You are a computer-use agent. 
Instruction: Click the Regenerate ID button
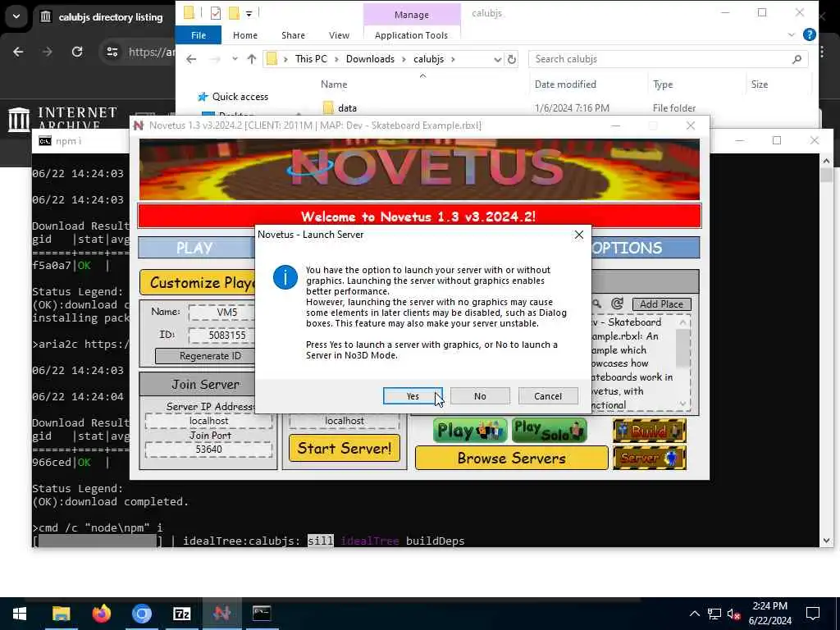pyautogui.click(x=204, y=356)
